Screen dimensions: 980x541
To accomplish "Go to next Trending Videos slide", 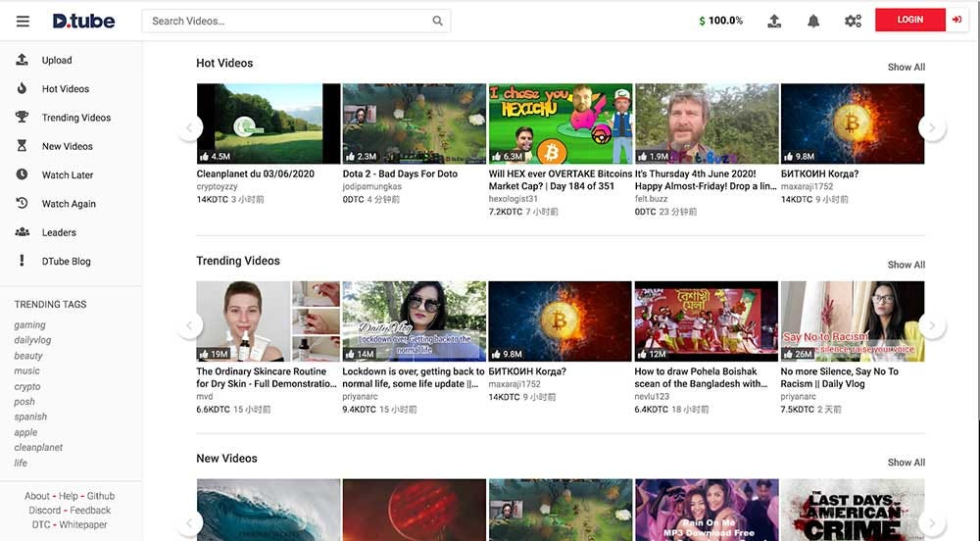I will pos(932,324).
